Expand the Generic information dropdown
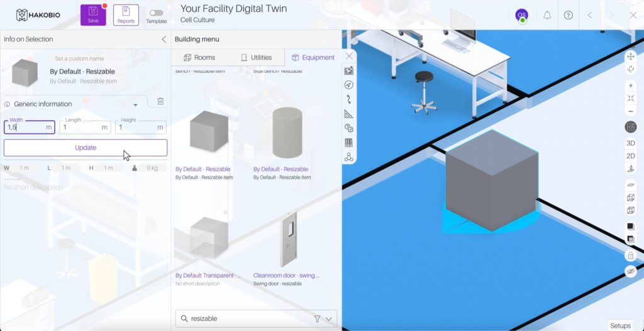The width and height of the screenshot is (644, 331). (x=135, y=105)
